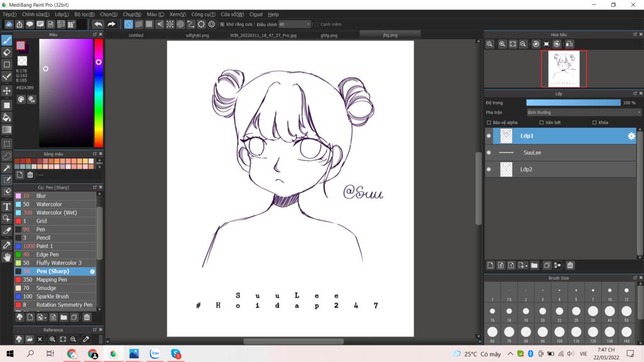This screenshot has width=644, height=362.
Task: Open Help menu
Action: 273,14
